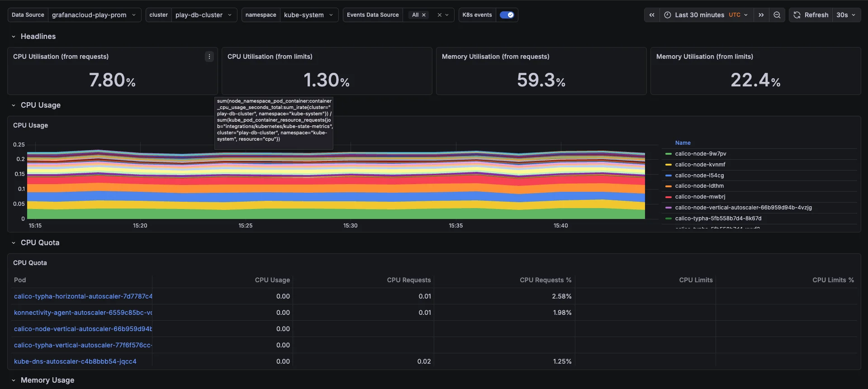Screen dimensions: 868x389
Task: Click the zoom out time range icon
Action: coord(777,15)
